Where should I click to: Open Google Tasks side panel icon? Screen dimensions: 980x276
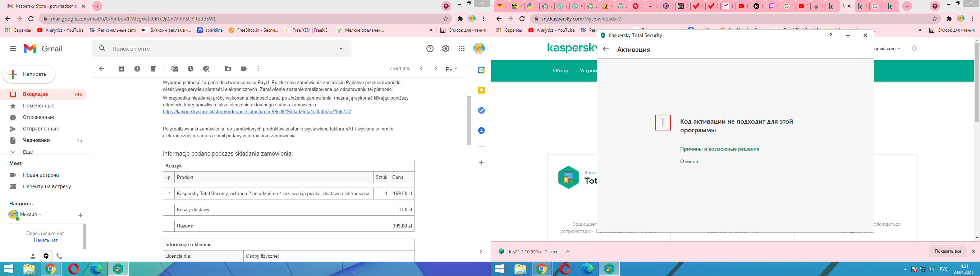click(x=481, y=110)
